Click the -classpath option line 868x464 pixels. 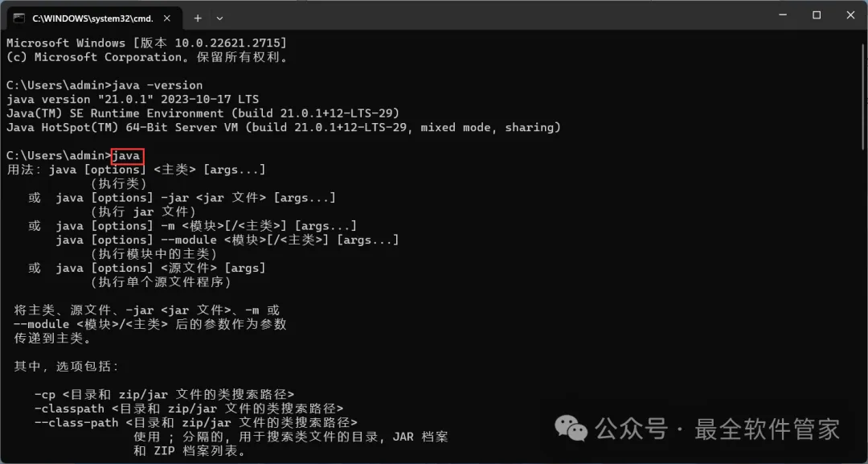[189, 409]
